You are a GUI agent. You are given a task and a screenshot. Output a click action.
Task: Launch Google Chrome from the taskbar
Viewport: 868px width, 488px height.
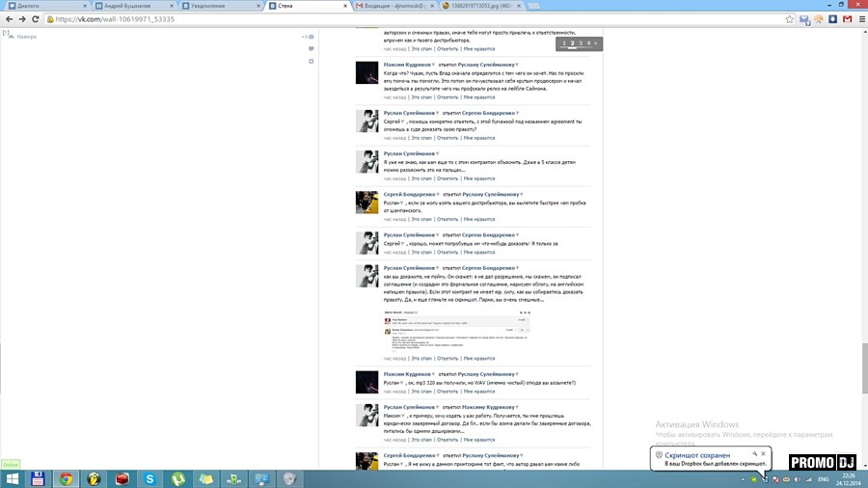[x=66, y=478]
